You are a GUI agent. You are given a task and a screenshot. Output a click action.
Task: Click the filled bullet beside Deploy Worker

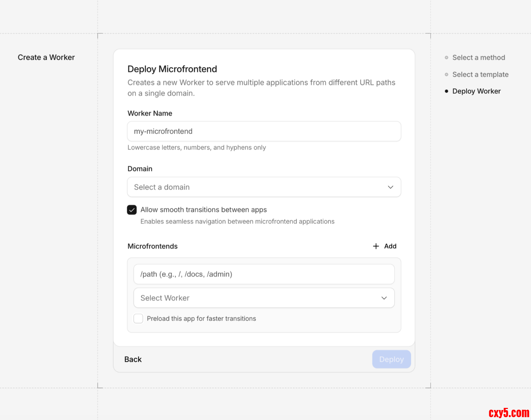pyautogui.click(x=446, y=91)
